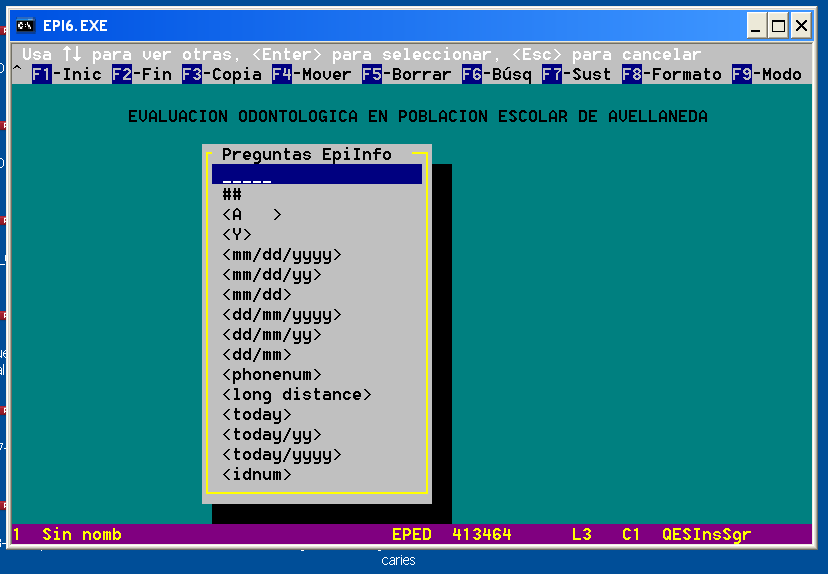Click F2-Fin in the function key bar

142,74
